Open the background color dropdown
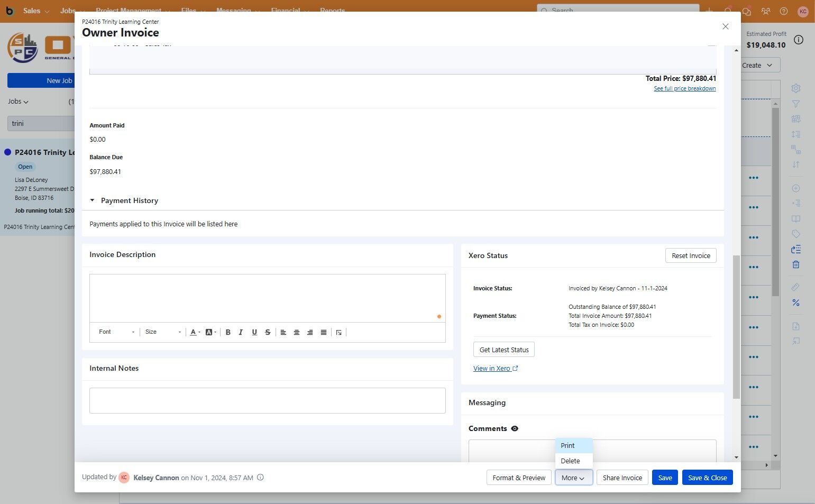 click(x=211, y=332)
